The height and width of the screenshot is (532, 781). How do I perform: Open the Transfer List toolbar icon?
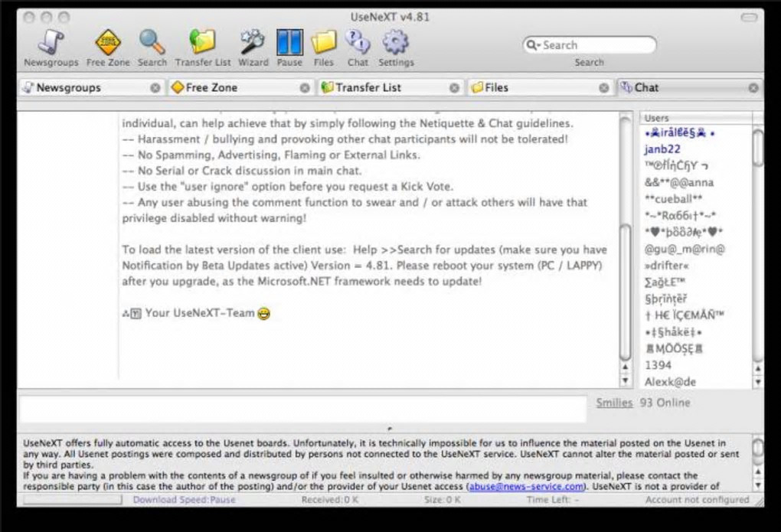coord(202,47)
